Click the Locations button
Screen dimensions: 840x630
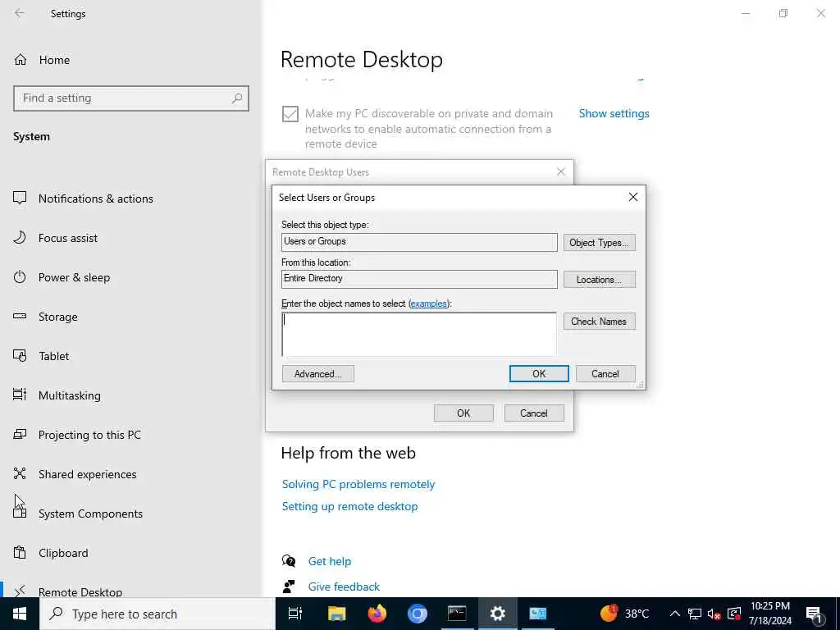(x=599, y=280)
